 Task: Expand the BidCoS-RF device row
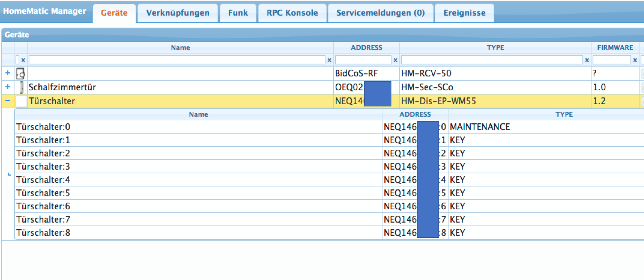pos(8,73)
